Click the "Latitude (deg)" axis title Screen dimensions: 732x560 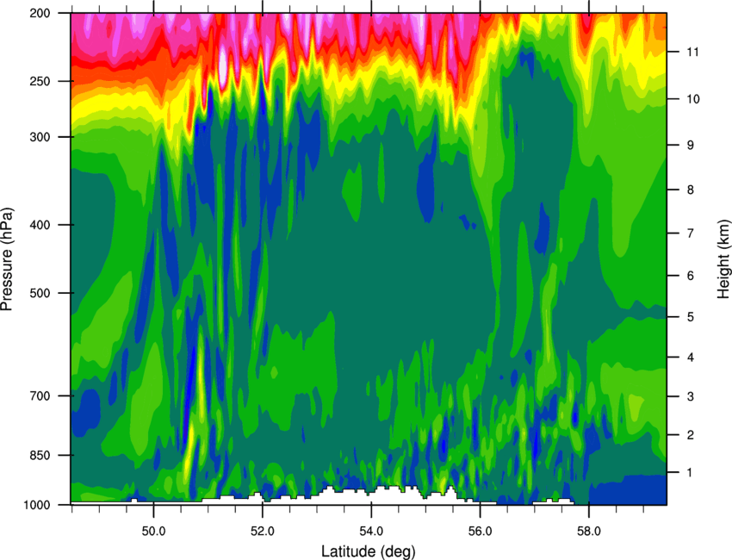click(368, 551)
